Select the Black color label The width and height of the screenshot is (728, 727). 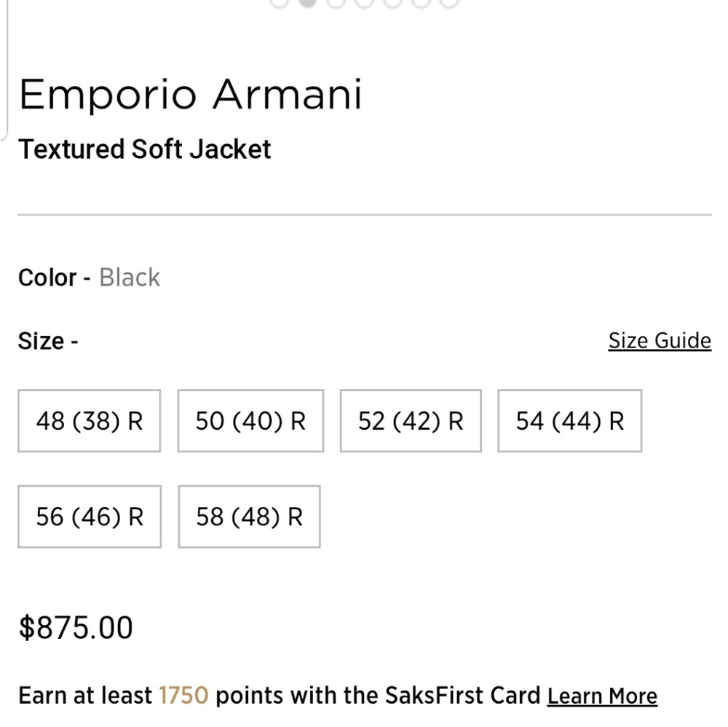[130, 278]
